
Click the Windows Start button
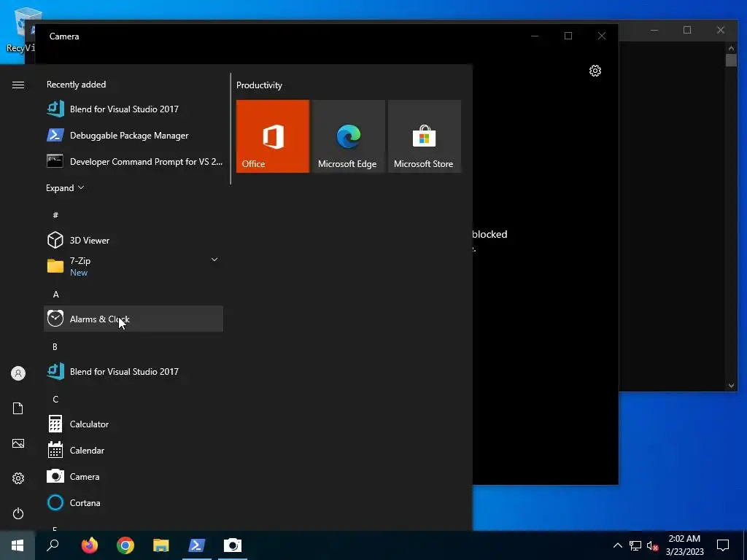[x=18, y=545]
